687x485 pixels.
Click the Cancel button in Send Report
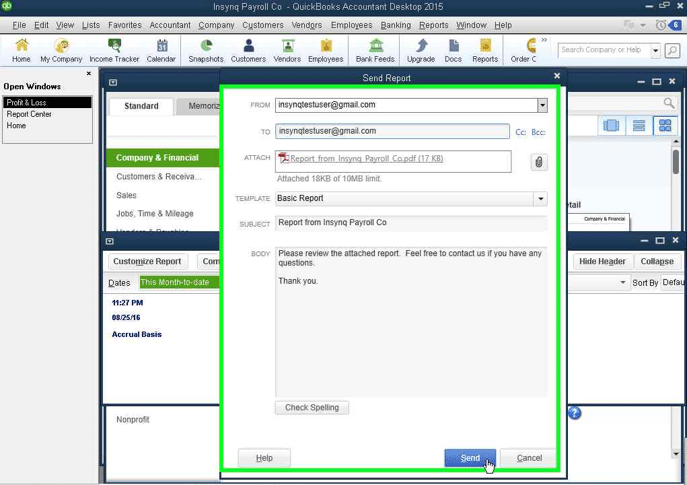point(529,458)
